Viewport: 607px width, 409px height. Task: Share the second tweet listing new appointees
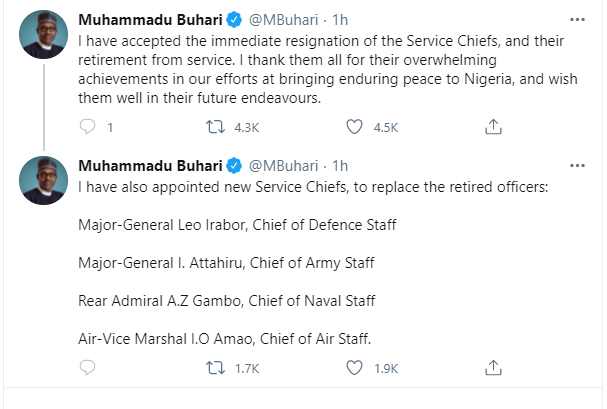pos(492,368)
